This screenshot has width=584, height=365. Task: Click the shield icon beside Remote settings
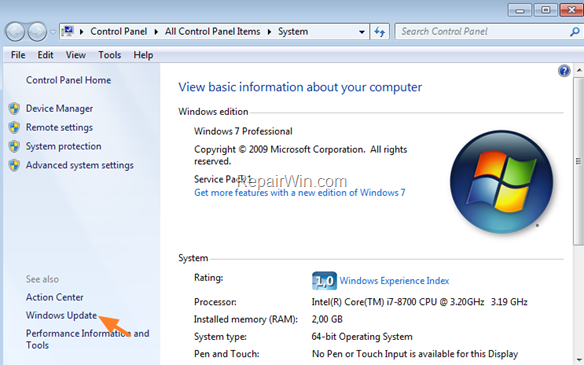14,127
